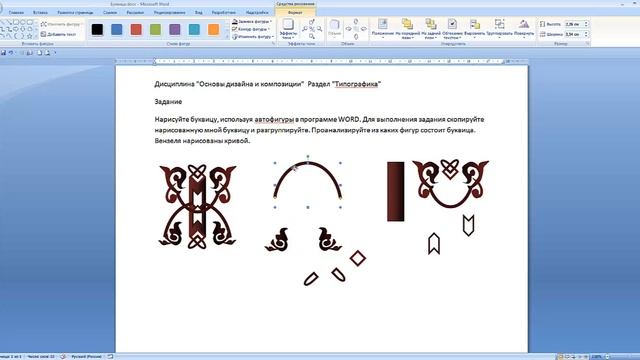Viewport: 640px width, 360px height.
Task: Open the Рассылки ribbon tab
Action: [135, 13]
